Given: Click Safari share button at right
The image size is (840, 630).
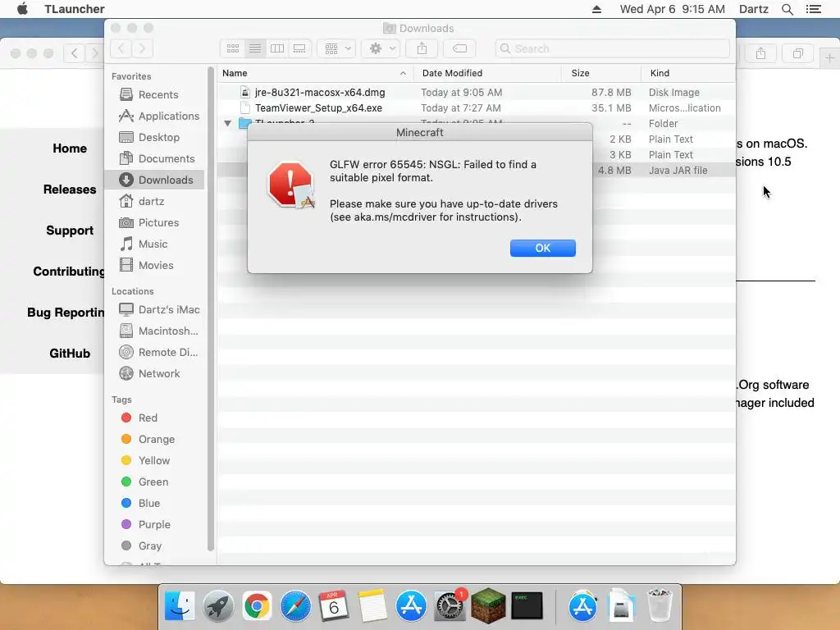Looking at the screenshot, I should [x=760, y=53].
